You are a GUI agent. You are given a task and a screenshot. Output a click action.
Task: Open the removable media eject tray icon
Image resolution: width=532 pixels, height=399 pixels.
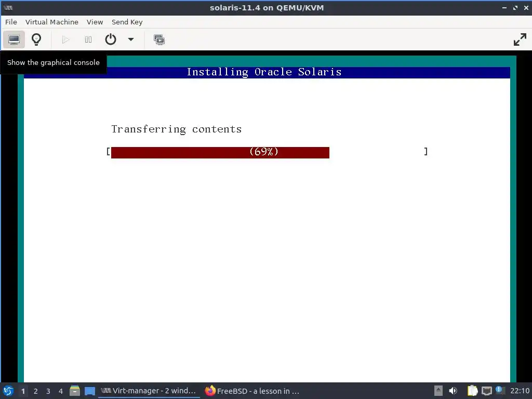(438, 391)
